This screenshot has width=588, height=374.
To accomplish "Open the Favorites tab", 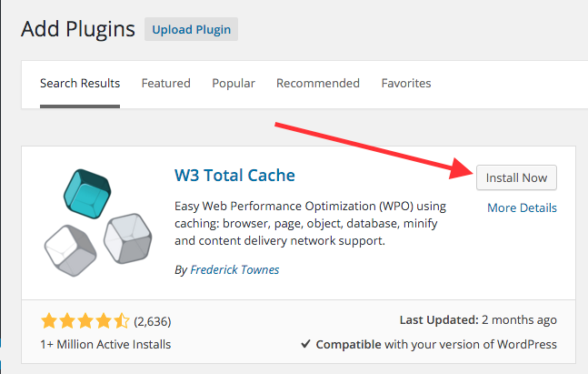I will (406, 83).
